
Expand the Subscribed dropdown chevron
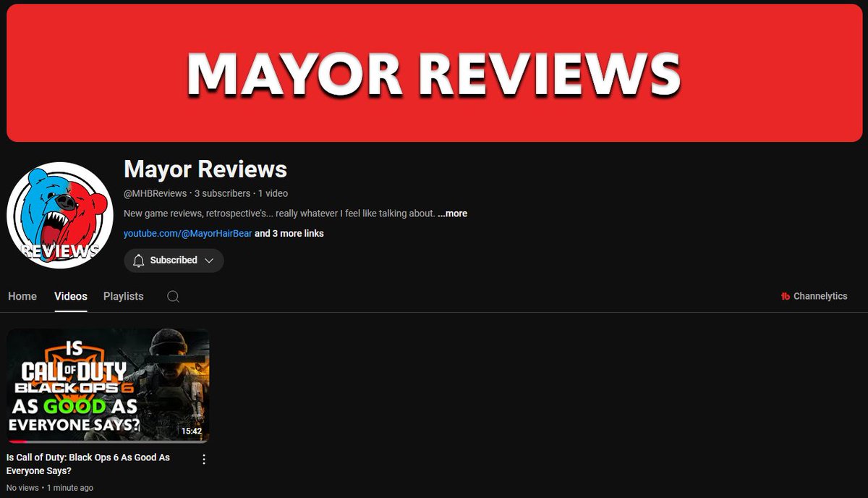click(209, 261)
